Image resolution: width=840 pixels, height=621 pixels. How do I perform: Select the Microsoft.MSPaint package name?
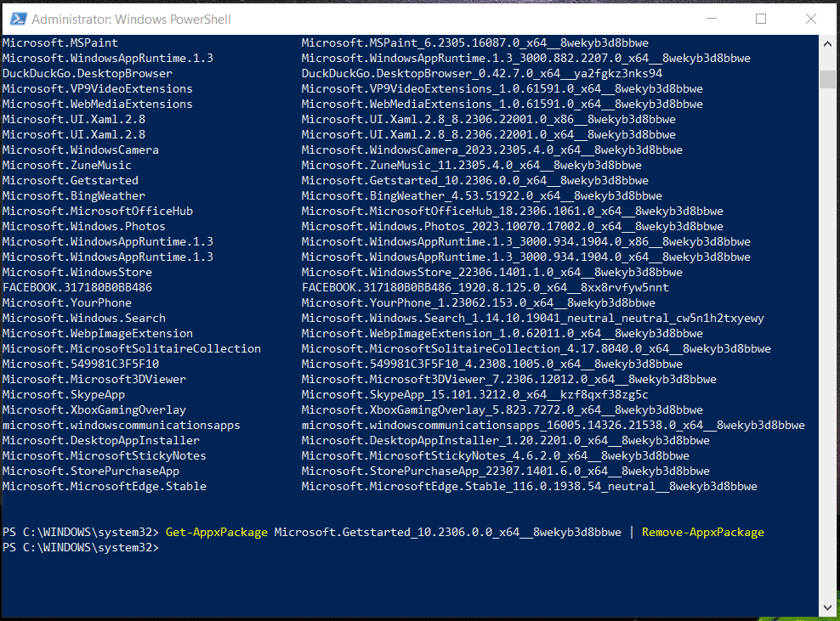pos(60,42)
